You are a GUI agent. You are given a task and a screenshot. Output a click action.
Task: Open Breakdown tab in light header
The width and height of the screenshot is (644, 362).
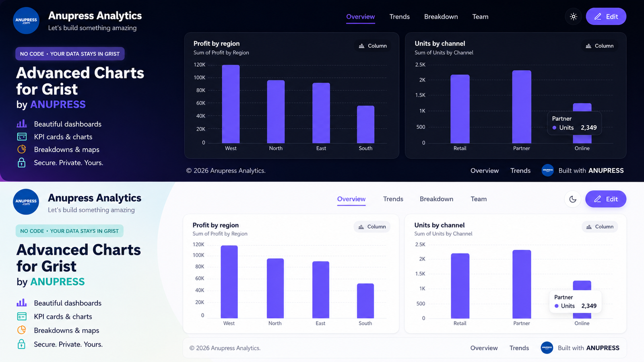point(436,199)
